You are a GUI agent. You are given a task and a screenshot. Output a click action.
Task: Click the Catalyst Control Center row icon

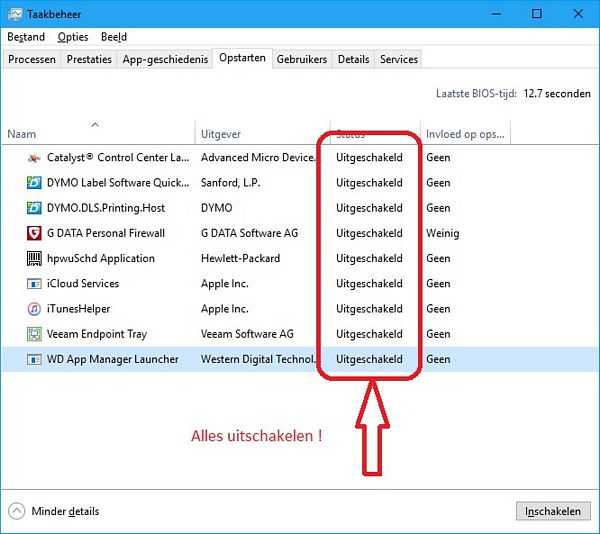pyautogui.click(x=34, y=158)
